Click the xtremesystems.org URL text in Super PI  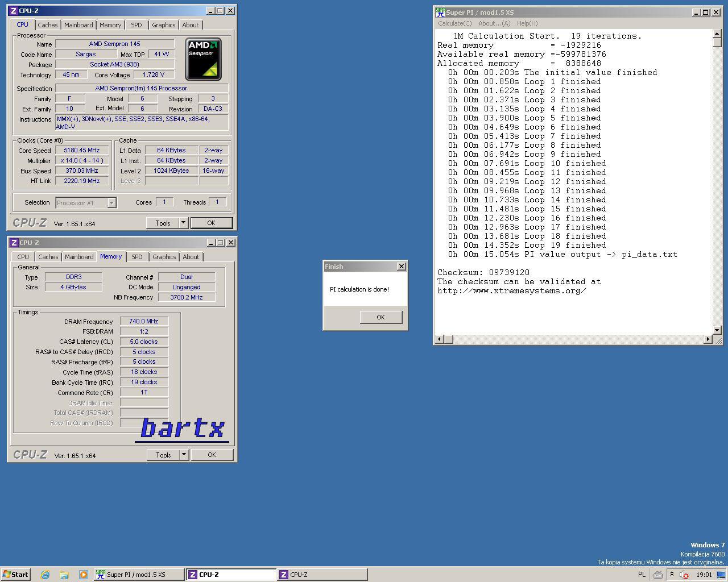512,291
